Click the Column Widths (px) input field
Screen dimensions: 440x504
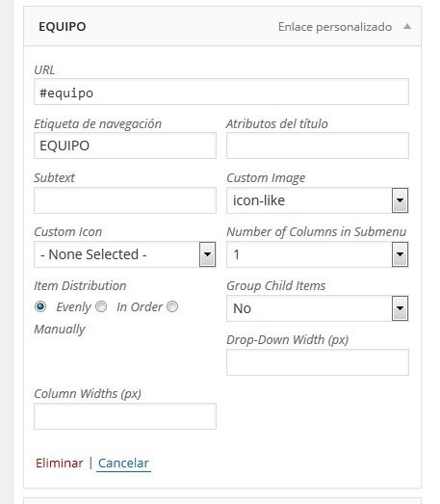125,416
